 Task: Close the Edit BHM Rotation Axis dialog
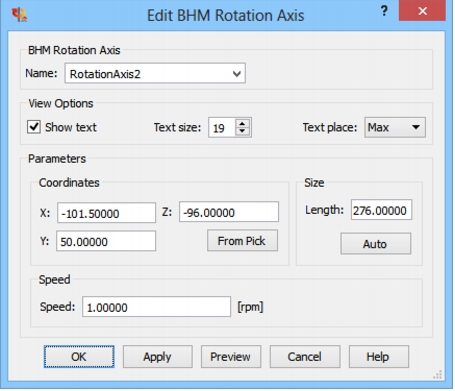click(x=422, y=11)
